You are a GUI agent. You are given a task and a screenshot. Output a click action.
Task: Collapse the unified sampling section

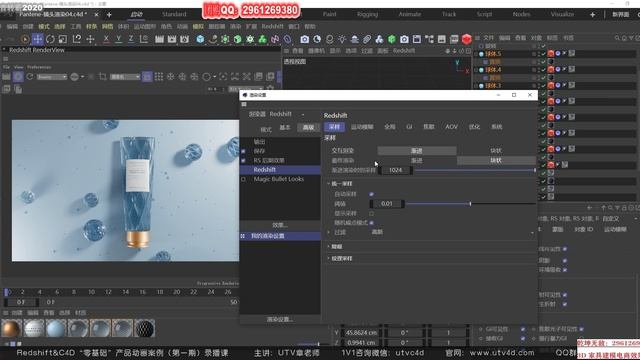tap(329, 184)
